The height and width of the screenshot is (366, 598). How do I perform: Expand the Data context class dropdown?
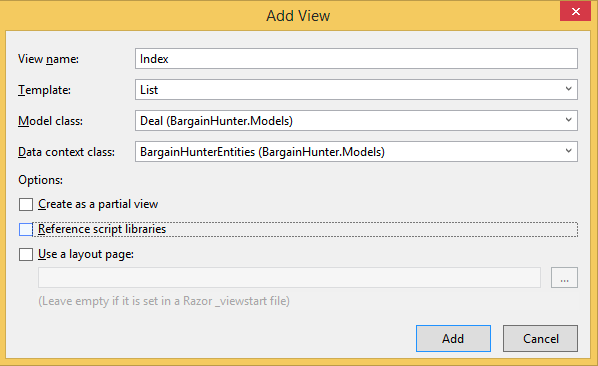click(356, 152)
